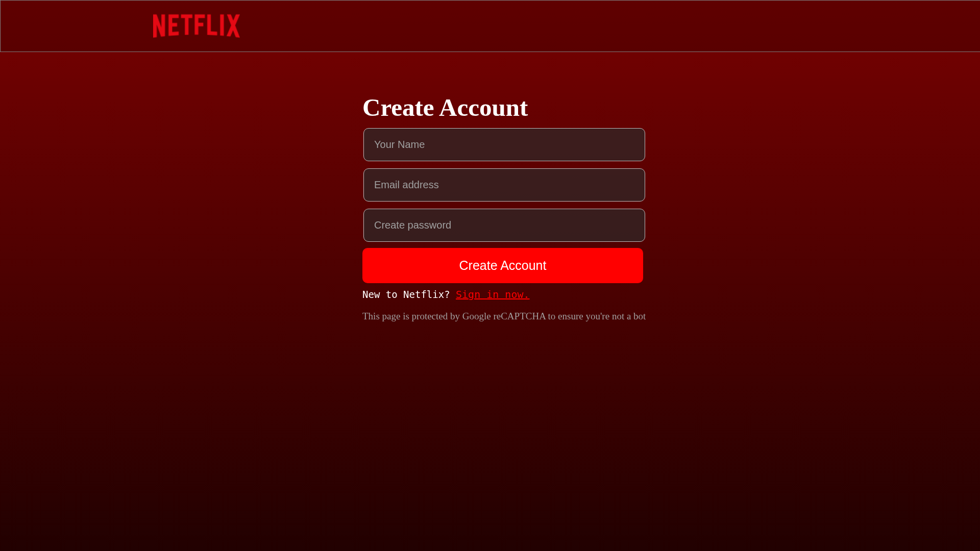Select the Google reCAPTCHA notice text
The image size is (980, 551).
(x=504, y=316)
